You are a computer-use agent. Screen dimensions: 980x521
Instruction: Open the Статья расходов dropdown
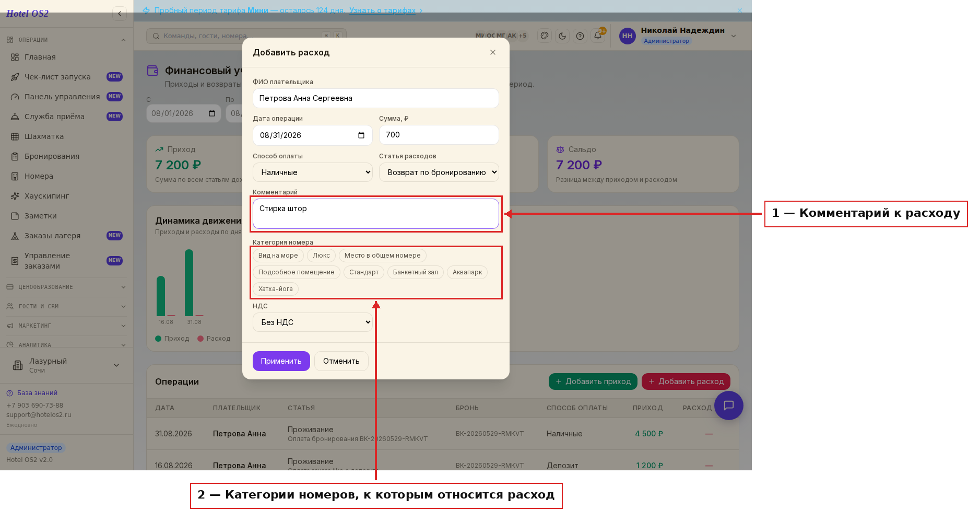(439, 172)
